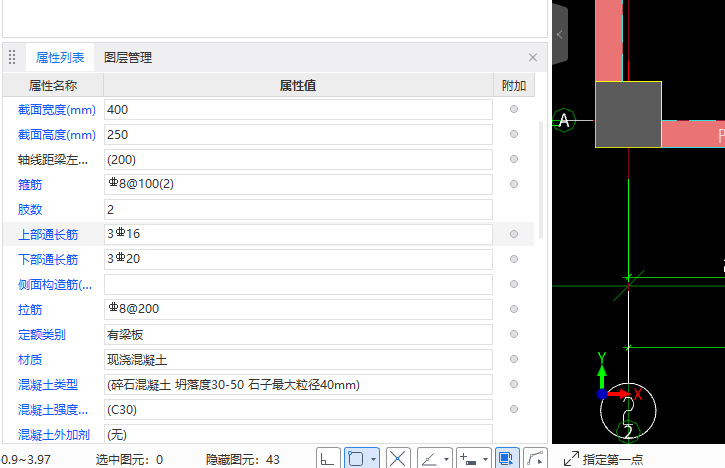This screenshot has height=468, width=725.
Task: Toggle 附加 radio for 材质
Action: click(514, 359)
